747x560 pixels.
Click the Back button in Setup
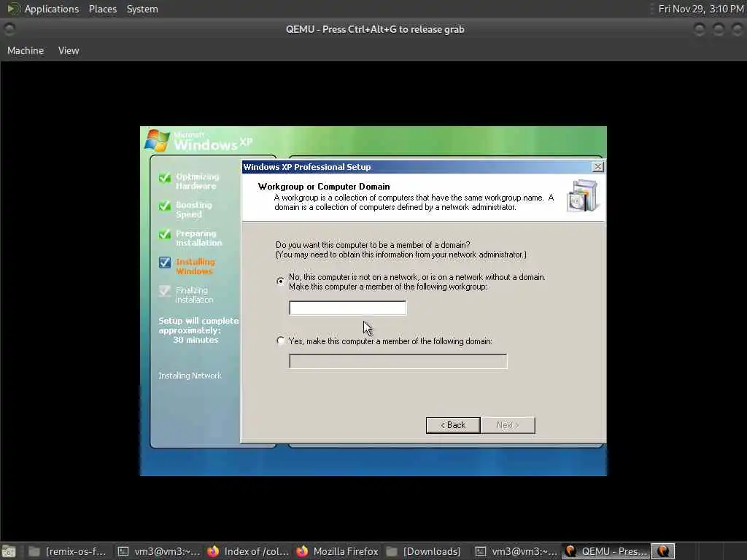pos(452,425)
